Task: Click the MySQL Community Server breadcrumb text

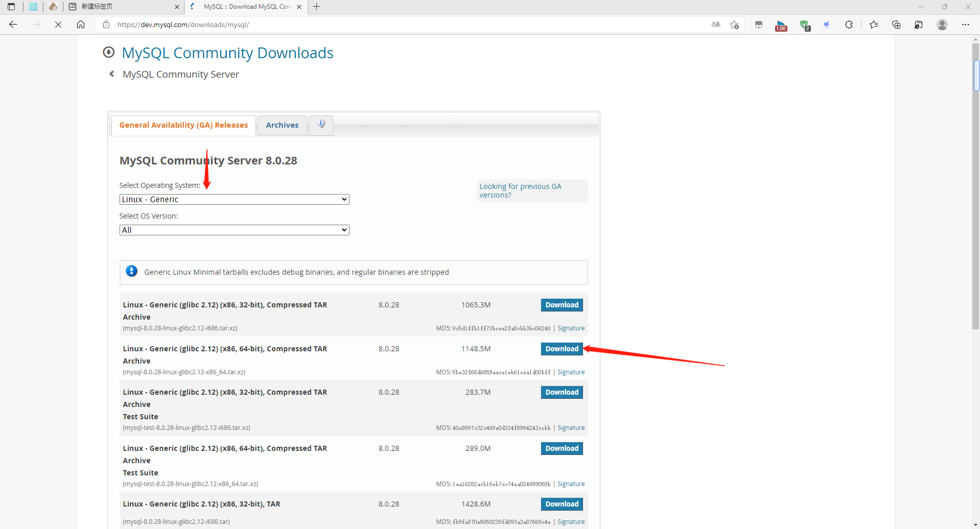Action: coord(181,74)
